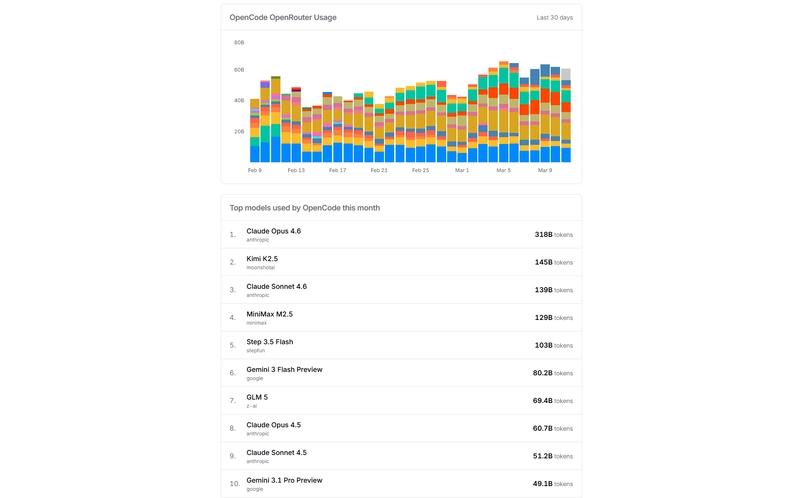This screenshot has width=800, height=498.
Task: Open the z-ai provider under GLM 5
Action: (x=251, y=406)
